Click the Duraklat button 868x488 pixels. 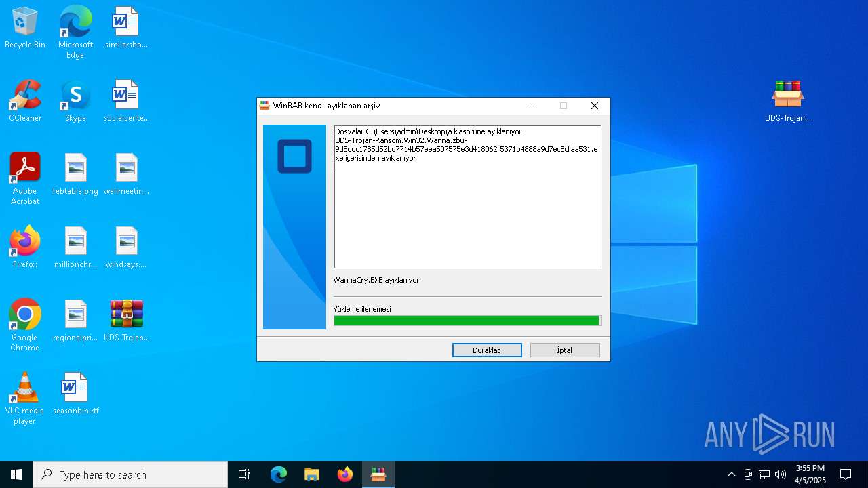(487, 350)
